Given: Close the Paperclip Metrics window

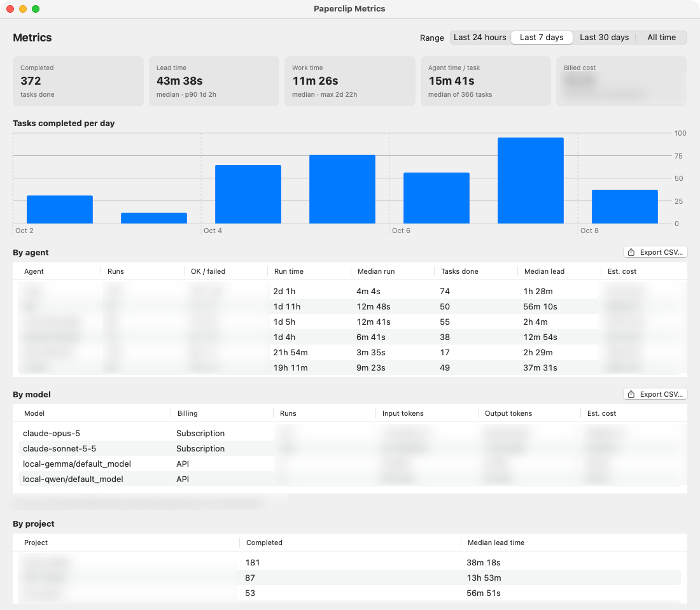Looking at the screenshot, I should [x=10, y=9].
